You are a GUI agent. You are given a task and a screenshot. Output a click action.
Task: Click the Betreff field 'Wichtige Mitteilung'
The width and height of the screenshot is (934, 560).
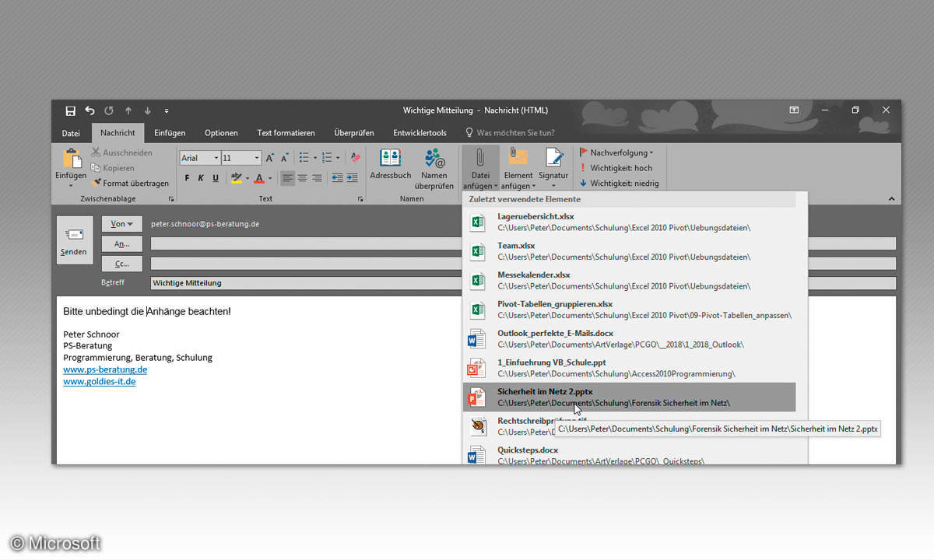pyautogui.click(x=523, y=283)
